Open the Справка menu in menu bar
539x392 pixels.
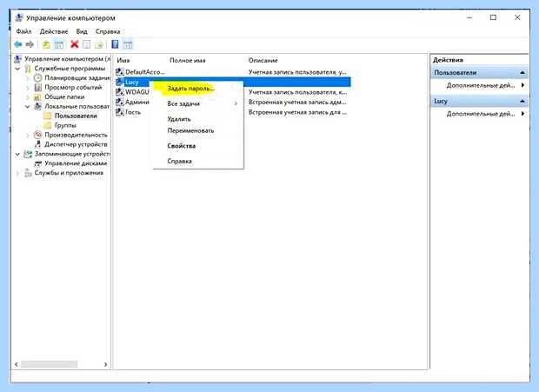[108, 31]
